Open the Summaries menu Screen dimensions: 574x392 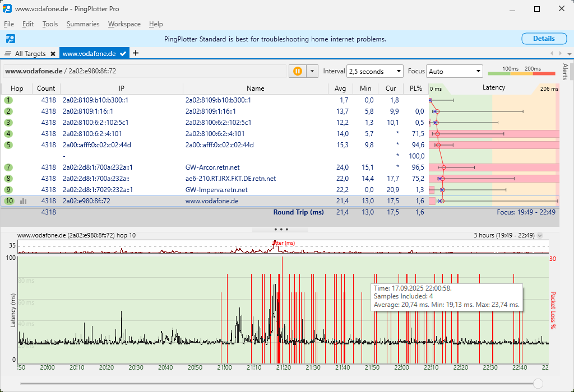click(x=83, y=24)
